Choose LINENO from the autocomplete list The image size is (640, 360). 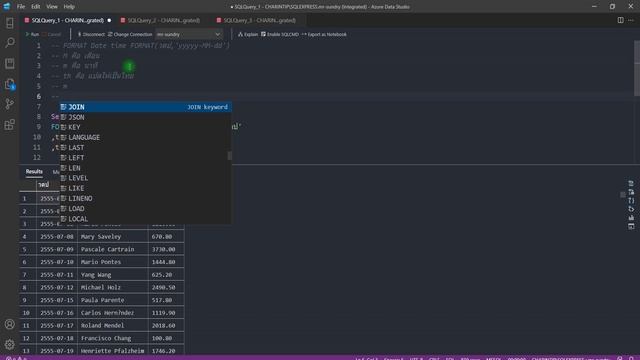tap(145, 198)
